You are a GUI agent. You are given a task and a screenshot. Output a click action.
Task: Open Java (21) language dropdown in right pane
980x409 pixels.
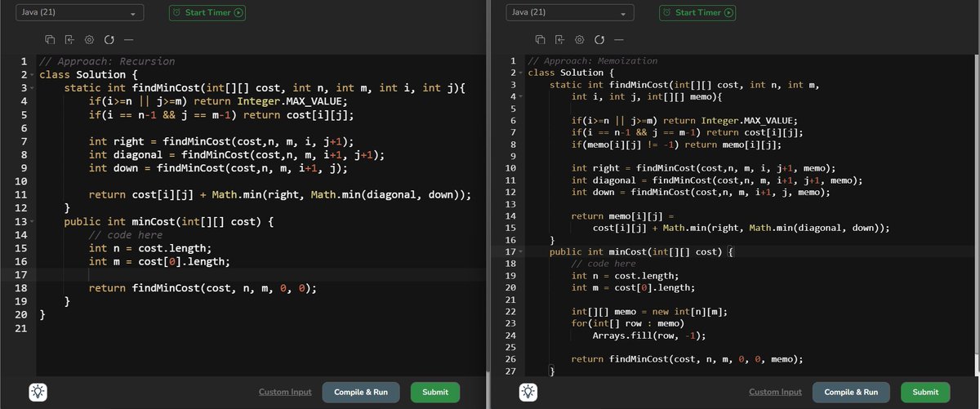[572, 13]
